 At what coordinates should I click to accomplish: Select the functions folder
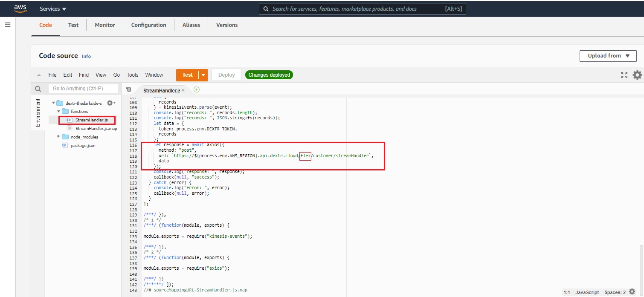(x=79, y=112)
